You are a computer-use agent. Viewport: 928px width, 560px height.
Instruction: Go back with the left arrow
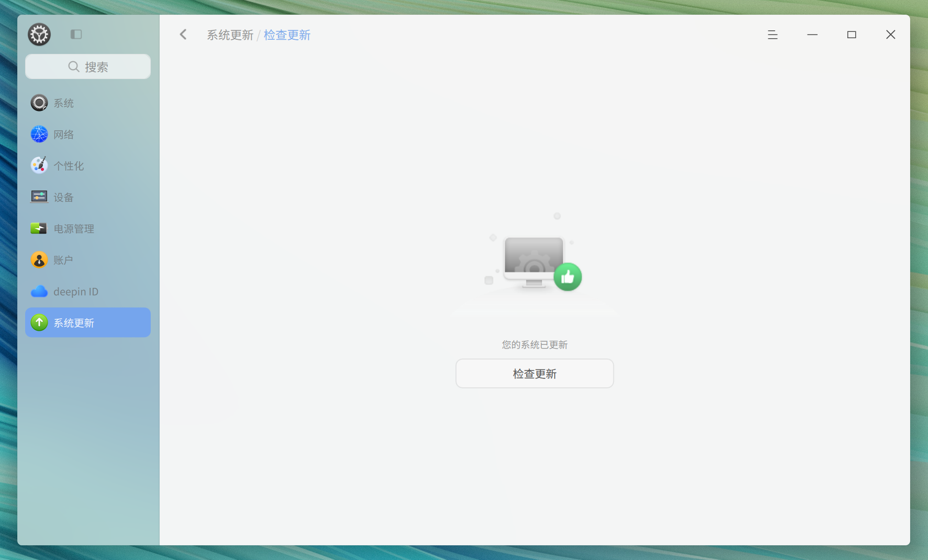pos(183,35)
